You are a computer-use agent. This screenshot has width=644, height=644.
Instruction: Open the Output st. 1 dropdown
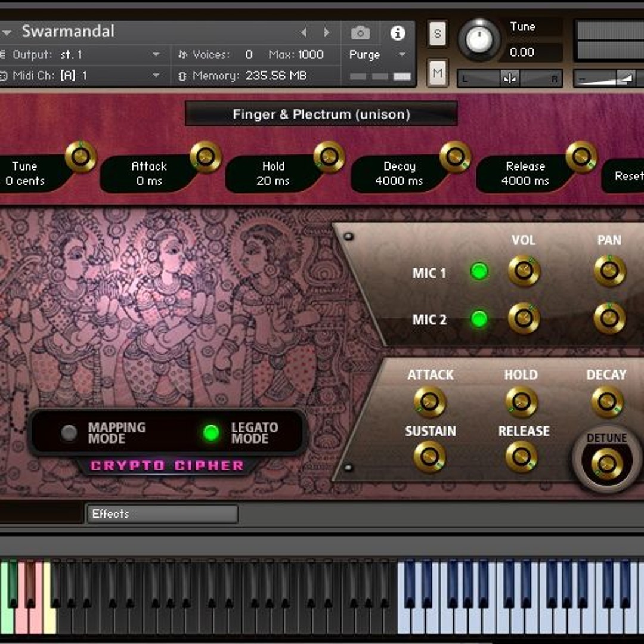(156, 55)
